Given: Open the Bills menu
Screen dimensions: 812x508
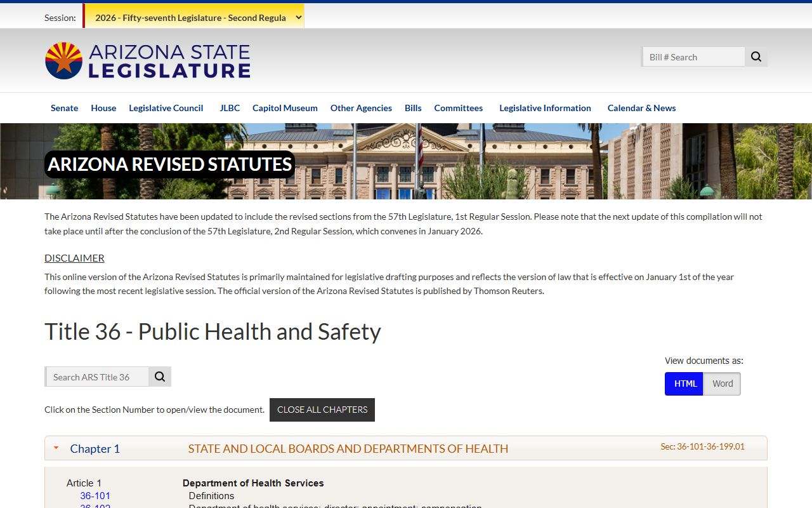Looking at the screenshot, I should pos(413,108).
